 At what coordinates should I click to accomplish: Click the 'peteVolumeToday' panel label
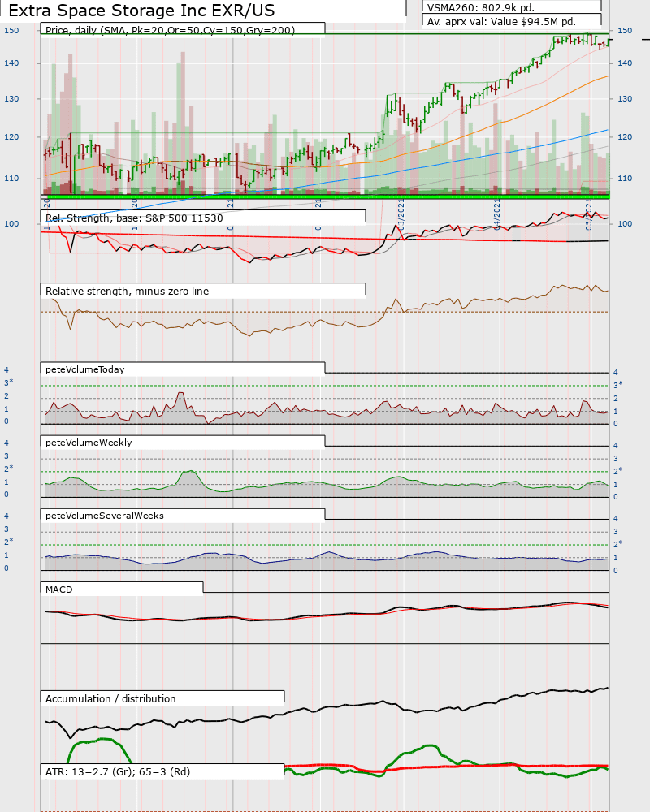pyautogui.click(x=85, y=369)
